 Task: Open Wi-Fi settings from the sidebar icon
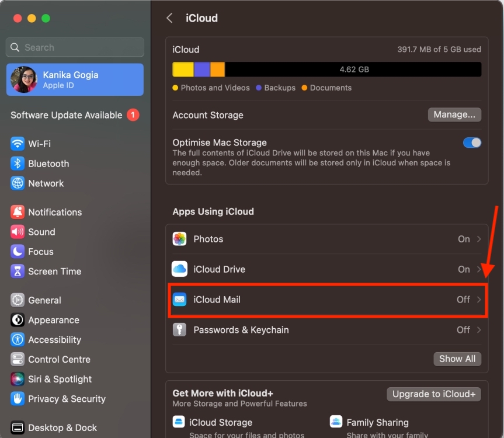[x=16, y=144]
